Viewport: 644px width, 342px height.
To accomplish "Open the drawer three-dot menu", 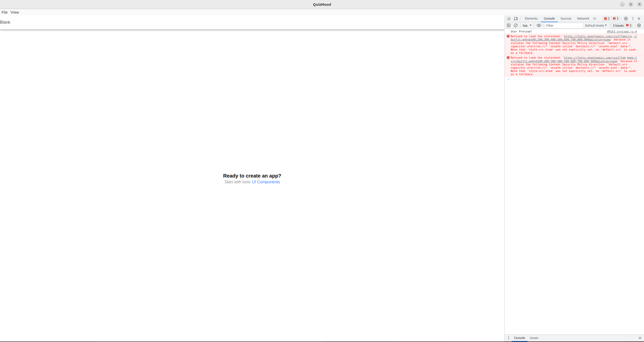I will pyautogui.click(x=509, y=338).
